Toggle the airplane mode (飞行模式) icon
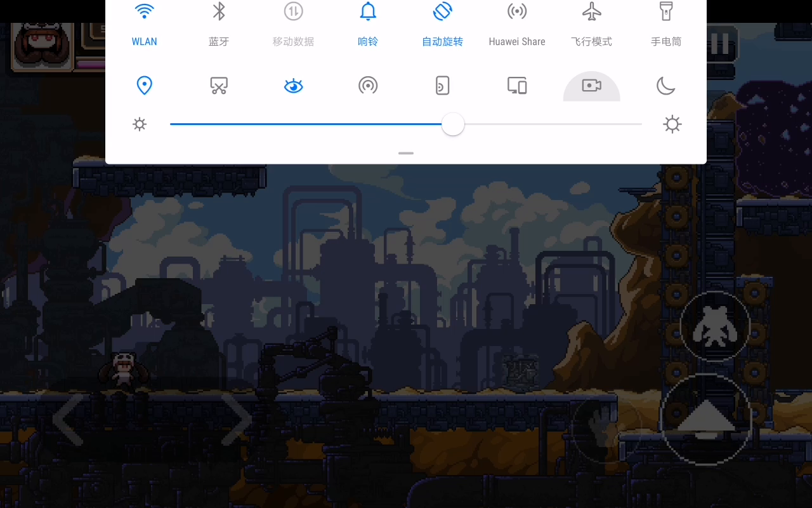Screen dimensions: 812x508 (x=591, y=11)
